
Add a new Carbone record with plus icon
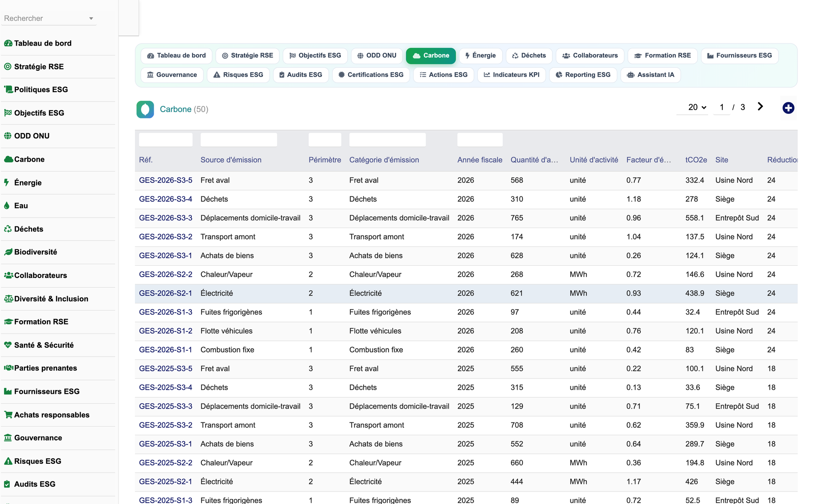pos(788,108)
